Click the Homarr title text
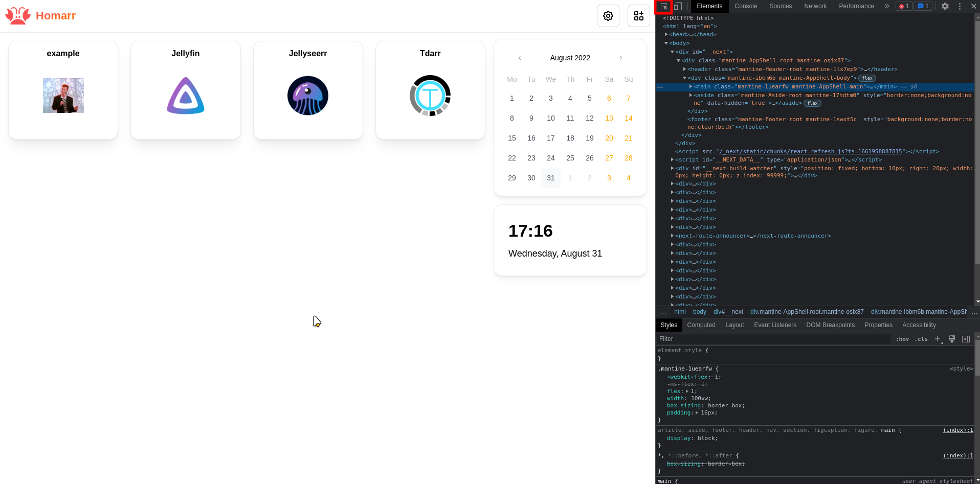The image size is (980, 484). point(56,16)
